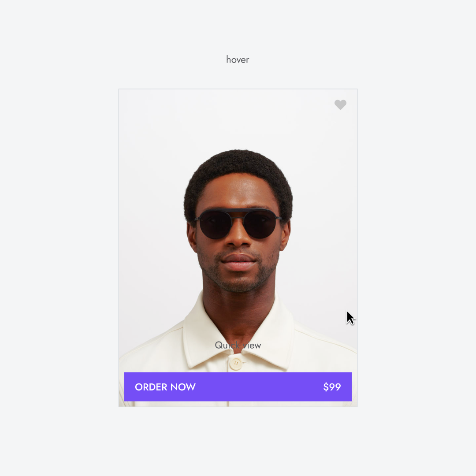This screenshot has height=476, width=476.
Task: Click the sunglasses in the product photo
Action: (238, 223)
